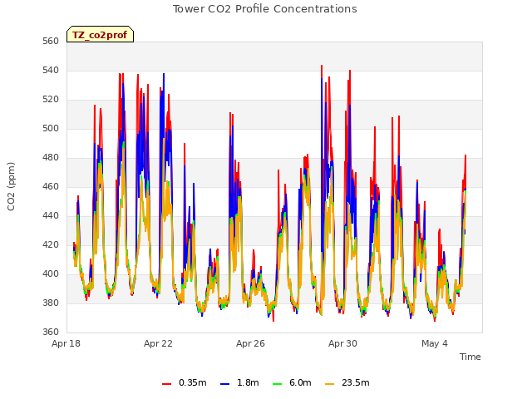The image size is (532, 399).
Task: Click the 520 y-axis tick label
Action: (x=51, y=100)
